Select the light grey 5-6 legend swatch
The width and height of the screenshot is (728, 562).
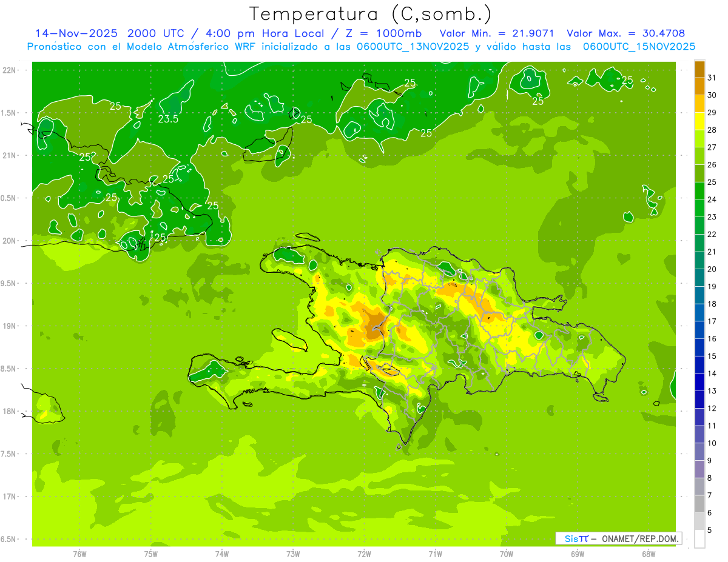click(699, 521)
